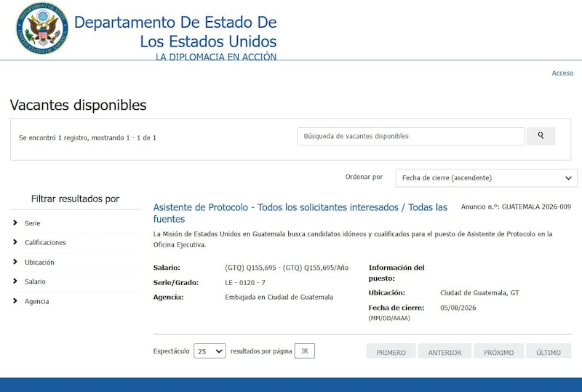Screen dimensions: 582x392
Task: Go to ANTERIOR page
Action: [445, 352]
